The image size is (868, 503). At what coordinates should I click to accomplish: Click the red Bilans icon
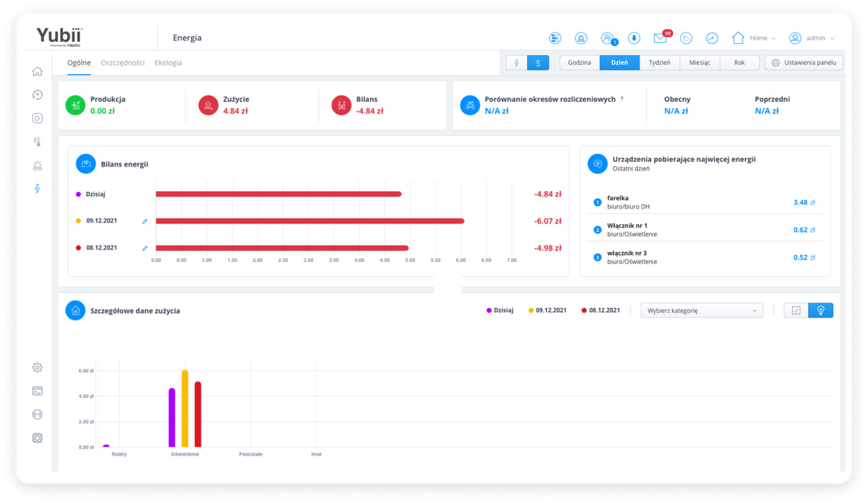(x=341, y=105)
